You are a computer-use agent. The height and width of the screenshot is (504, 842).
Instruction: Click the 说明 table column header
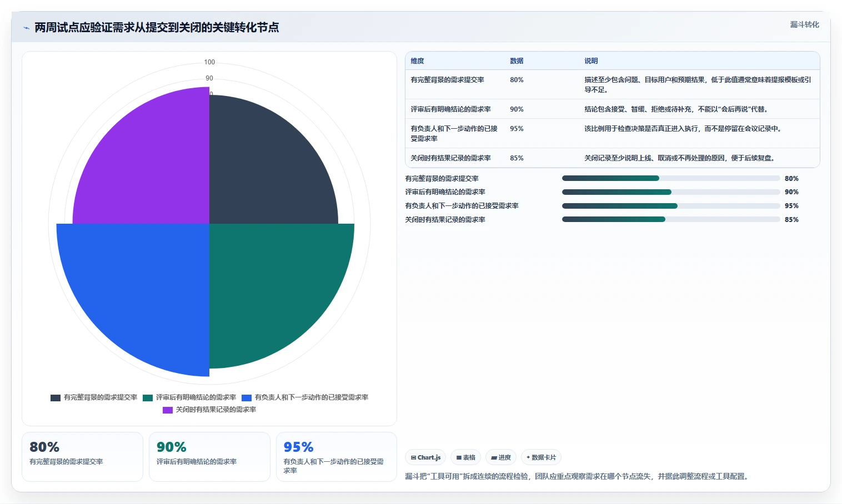coord(591,61)
